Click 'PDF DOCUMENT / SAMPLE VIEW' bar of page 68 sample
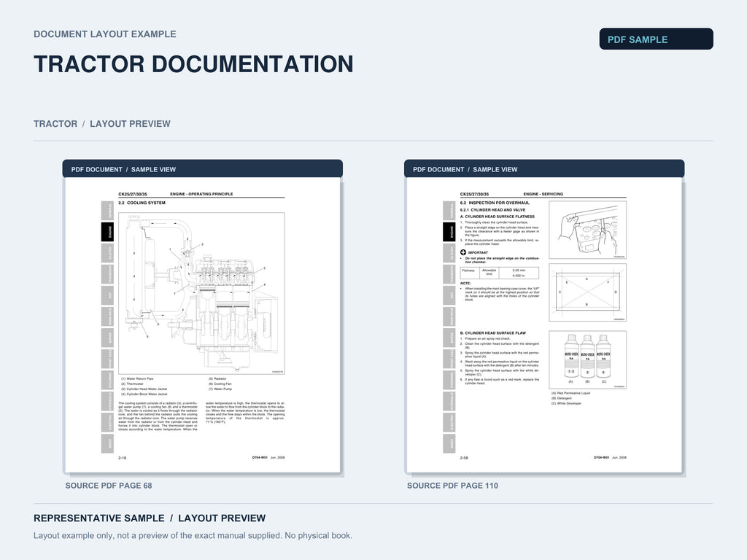 click(203, 169)
